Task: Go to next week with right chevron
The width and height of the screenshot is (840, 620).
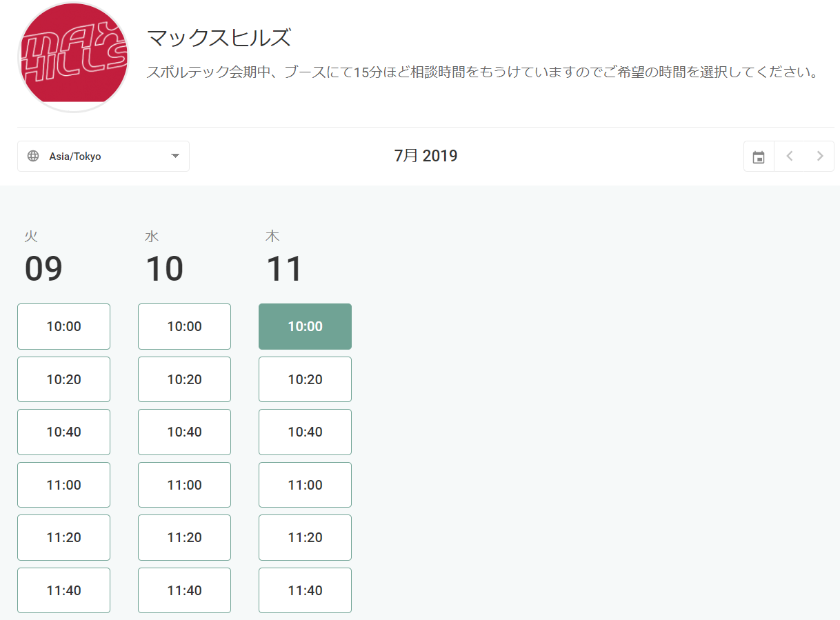Action: coord(819,157)
